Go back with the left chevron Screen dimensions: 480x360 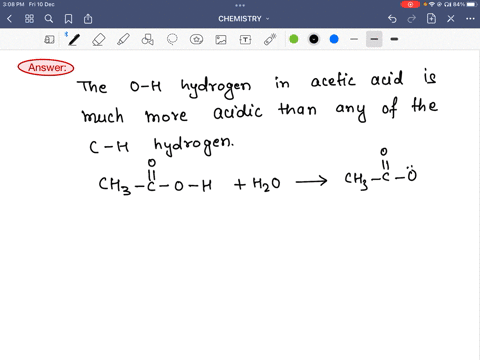pyautogui.click(x=9, y=19)
